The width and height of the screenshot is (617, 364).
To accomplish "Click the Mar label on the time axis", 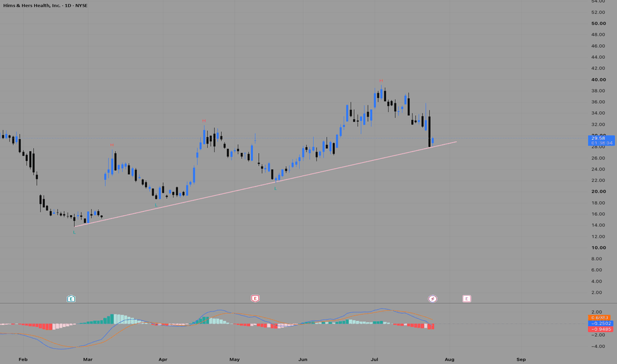I will coord(88,359).
